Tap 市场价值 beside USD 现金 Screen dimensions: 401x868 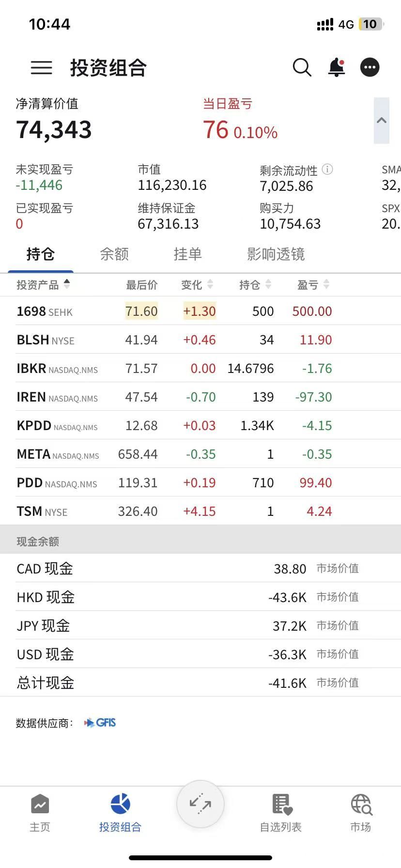[x=338, y=654]
